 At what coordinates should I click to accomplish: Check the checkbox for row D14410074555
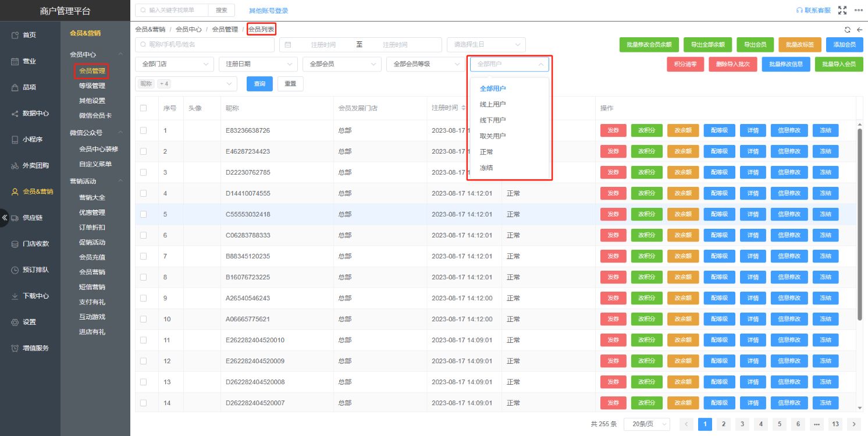[x=143, y=193]
